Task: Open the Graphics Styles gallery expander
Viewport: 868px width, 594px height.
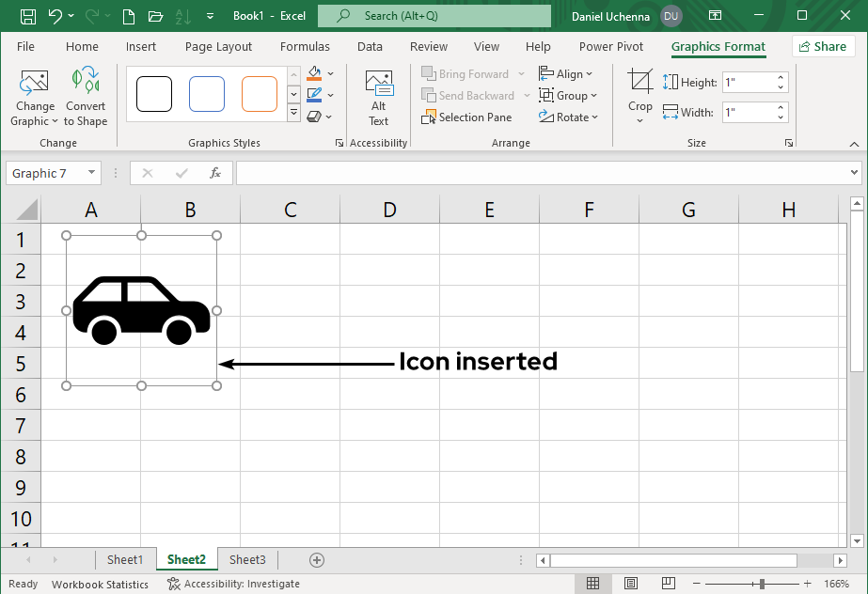Action: point(292,110)
